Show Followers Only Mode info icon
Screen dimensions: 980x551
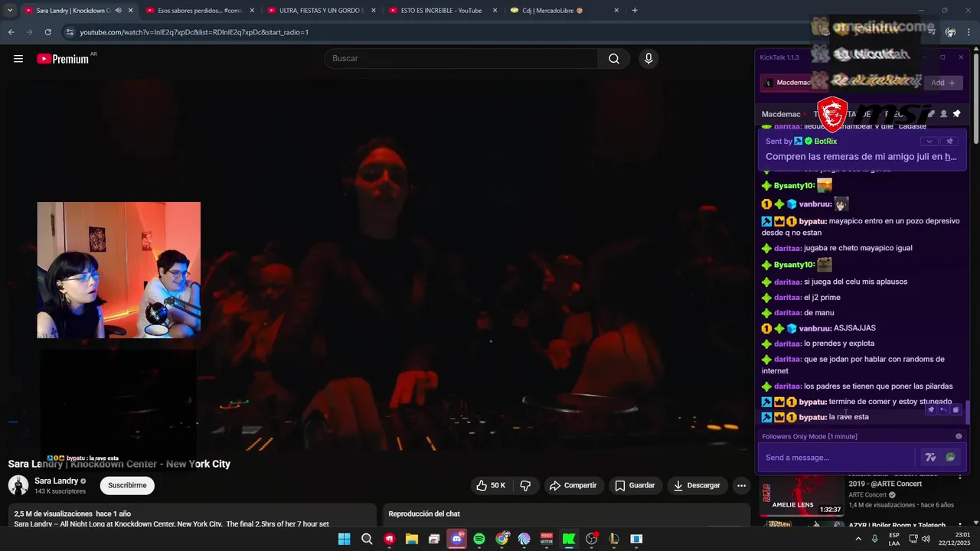[959, 436]
